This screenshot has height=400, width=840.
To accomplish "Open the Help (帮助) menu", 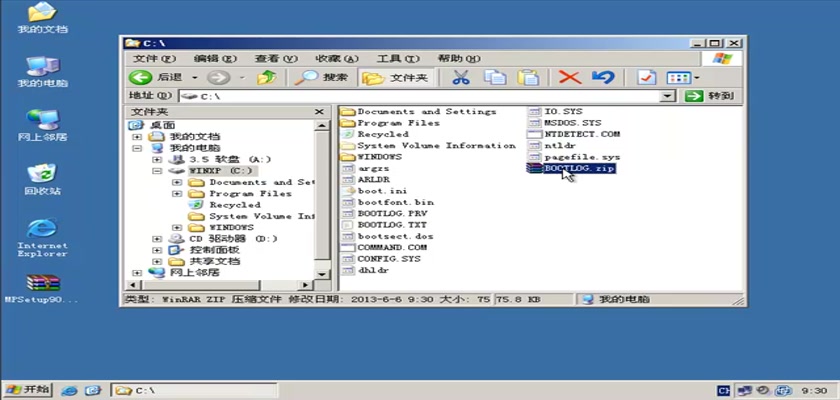I will (459, 58).
